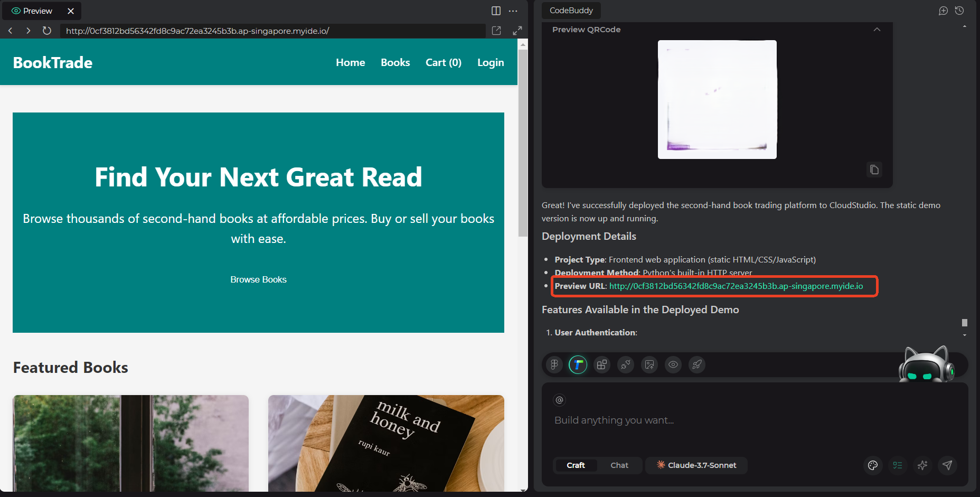
Task: Click the "User Authentication" list item
Action: [x=596, y=332]
